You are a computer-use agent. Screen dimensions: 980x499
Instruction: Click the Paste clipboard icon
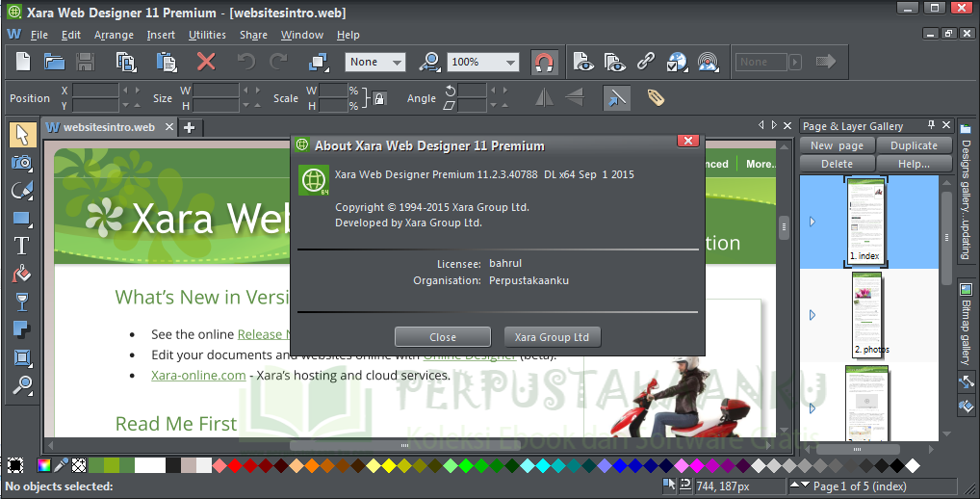point(167,62)
